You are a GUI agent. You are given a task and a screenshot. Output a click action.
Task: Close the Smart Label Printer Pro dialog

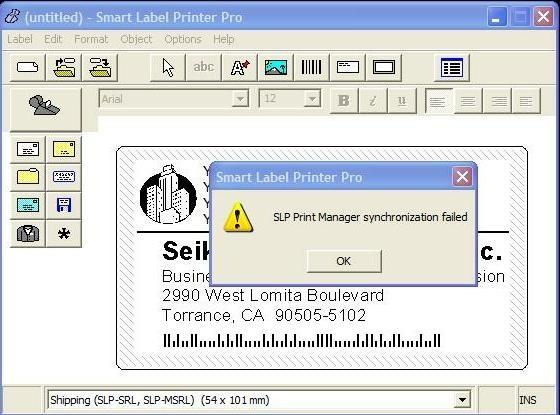462,176
